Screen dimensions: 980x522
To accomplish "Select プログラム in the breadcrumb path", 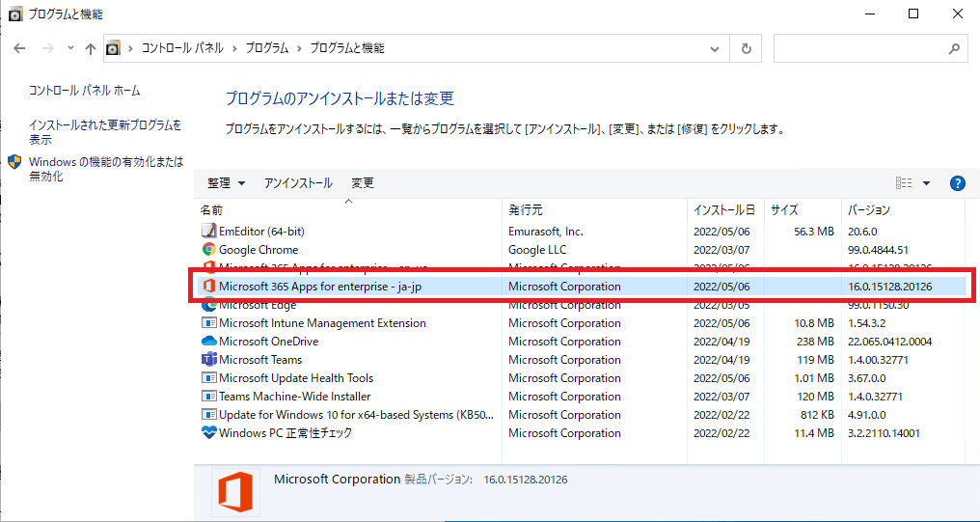I will pyautogui.click(x=267, y=48).
